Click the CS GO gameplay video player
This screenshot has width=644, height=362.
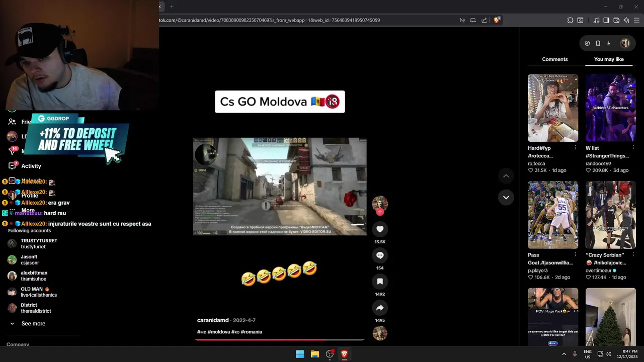click(280, 187)
